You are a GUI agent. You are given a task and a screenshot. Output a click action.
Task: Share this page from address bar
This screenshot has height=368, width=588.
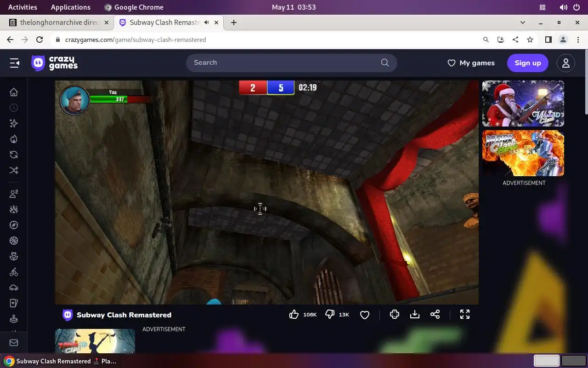515,40
